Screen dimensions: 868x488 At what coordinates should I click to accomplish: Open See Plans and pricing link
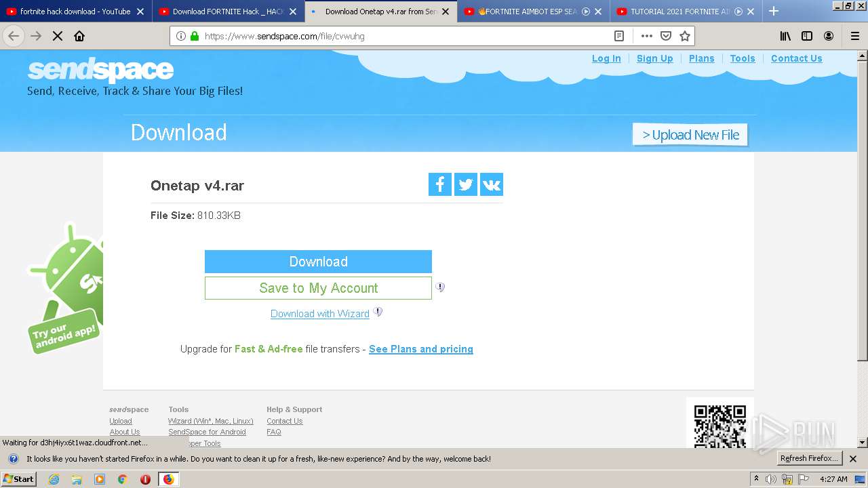pos(421,349)
